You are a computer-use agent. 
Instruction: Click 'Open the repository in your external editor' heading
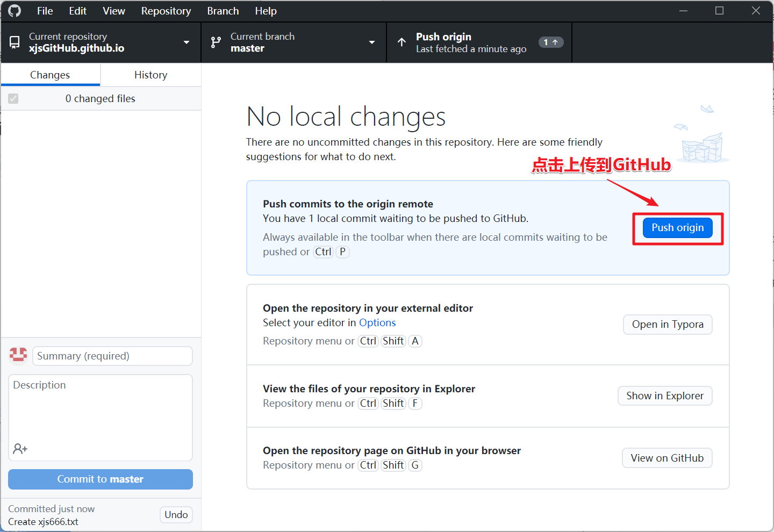(x=368, y=308)
